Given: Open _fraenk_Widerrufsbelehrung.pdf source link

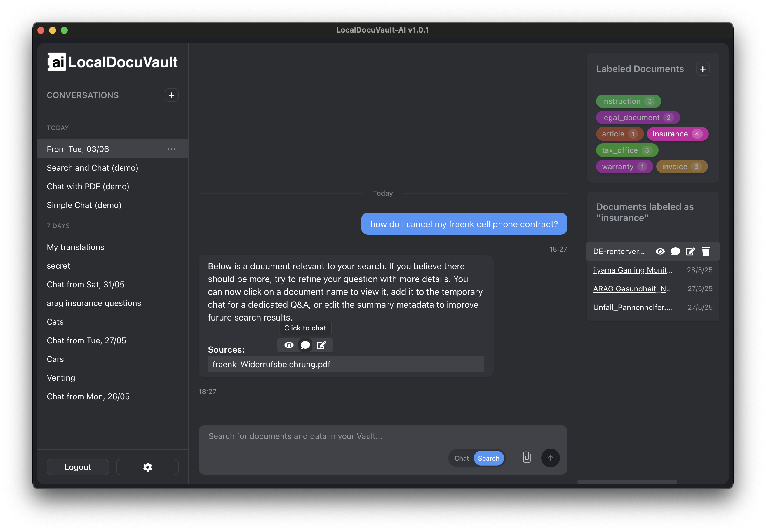Looking at the screenshot, I should coord(269,364).
